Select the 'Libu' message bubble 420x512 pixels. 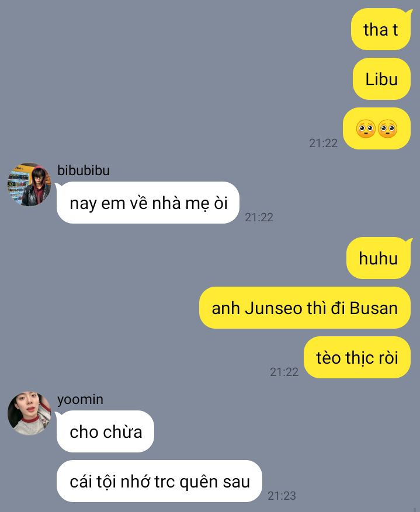(x=381, y=79)
